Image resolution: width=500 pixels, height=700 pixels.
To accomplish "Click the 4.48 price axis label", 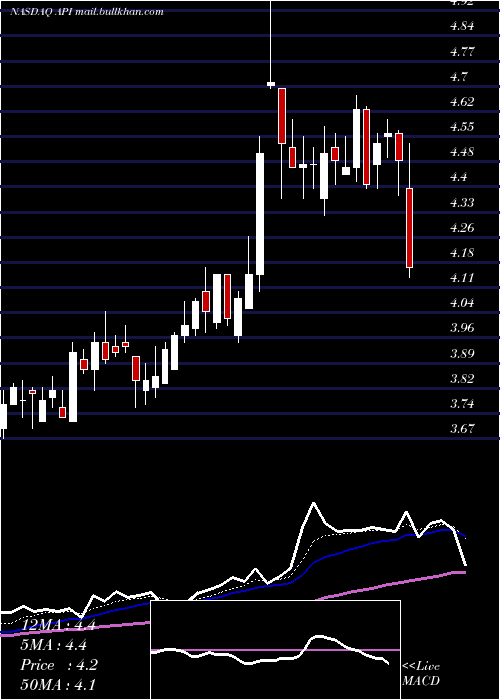I will [x=462, y=152].
